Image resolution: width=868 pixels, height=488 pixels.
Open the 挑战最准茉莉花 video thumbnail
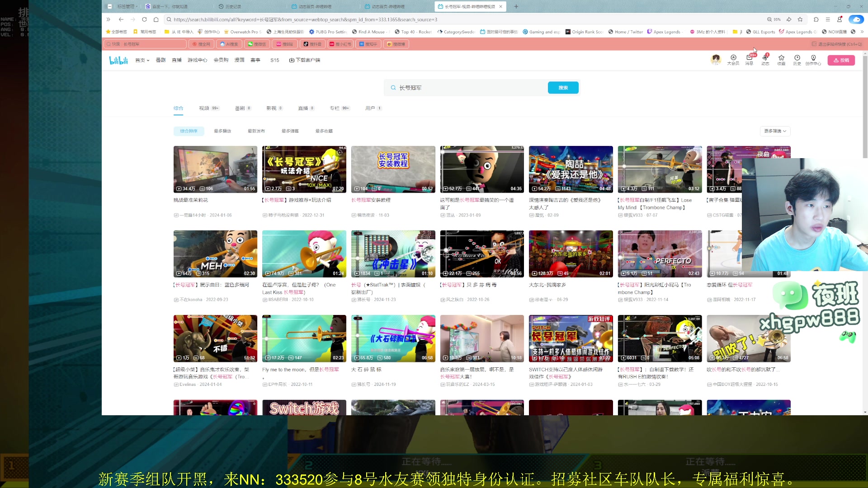(215, 169)
